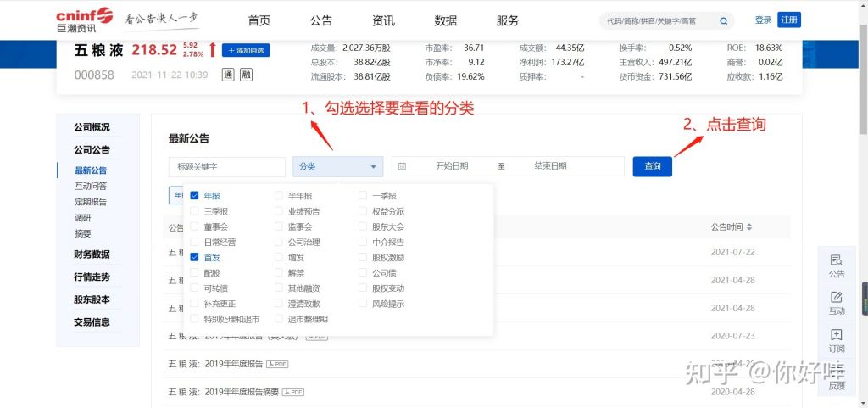The width and height of the screenshot is (868, 408).
Task: Check the 补充更正 checkbox
Action: (194, 304)
